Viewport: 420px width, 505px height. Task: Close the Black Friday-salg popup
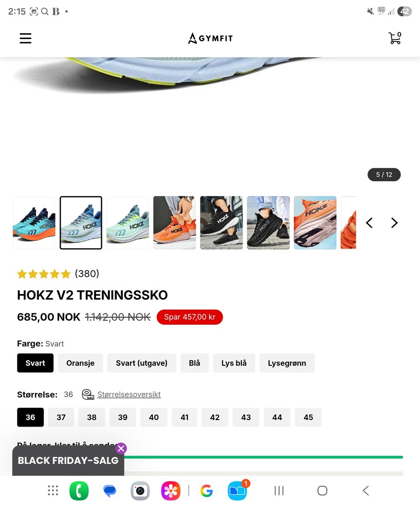click(121, 448)
